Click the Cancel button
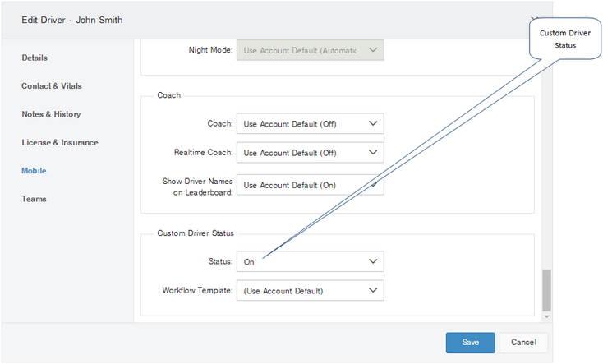Image resolution: width=603 pixels, height=364 pixels. coord(523,343)
